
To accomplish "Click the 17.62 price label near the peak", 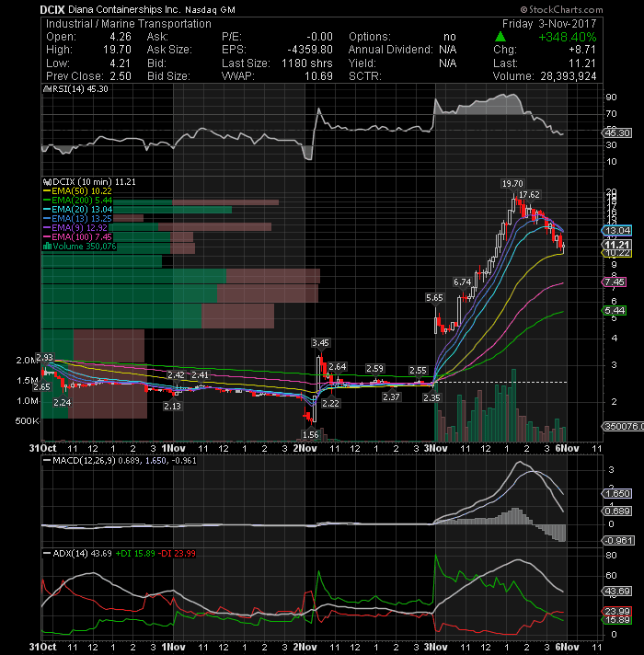I will [529, 195].
